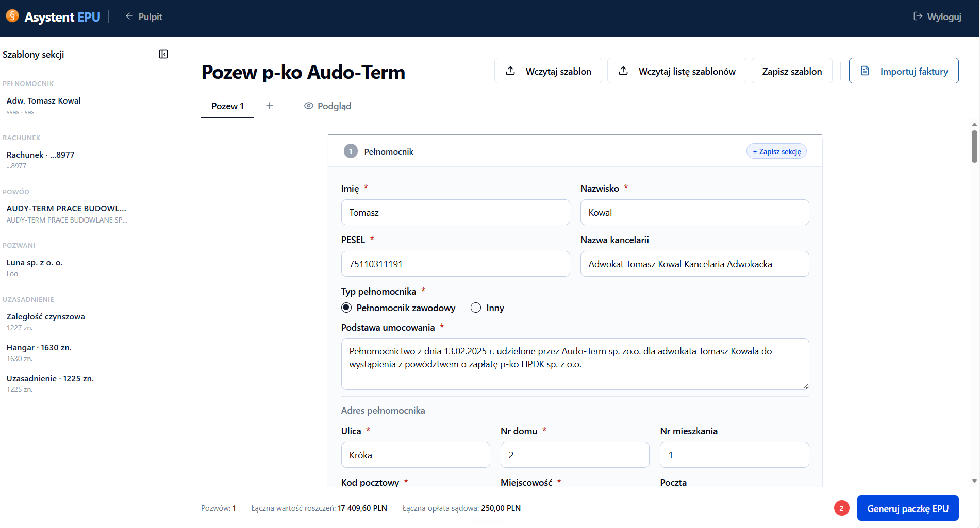This screenshot has width=980, height=528.
Task: Click the Nazwa kancelarii input field
Action: 694,264
